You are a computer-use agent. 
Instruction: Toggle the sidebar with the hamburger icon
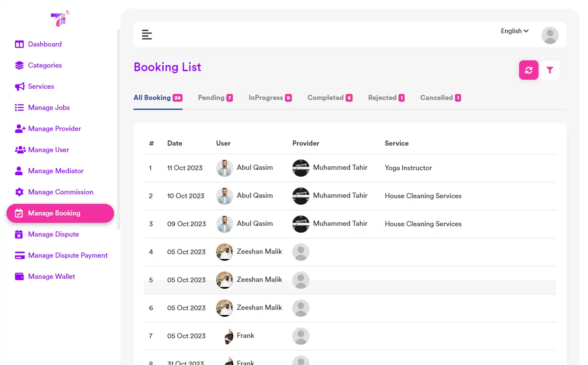[x=147, y=34]
